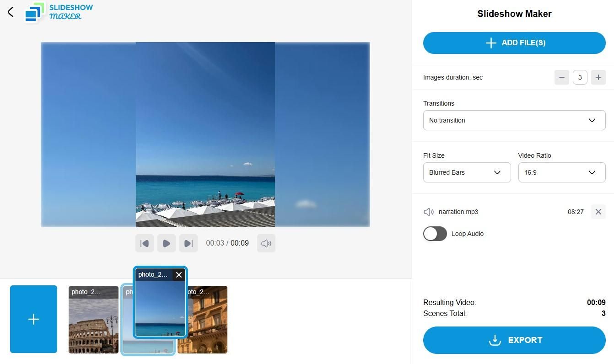Open the Fit Size Blurred Bars dropdown
Viewport: 614px width, 364px height.
(x=467, y=172)
